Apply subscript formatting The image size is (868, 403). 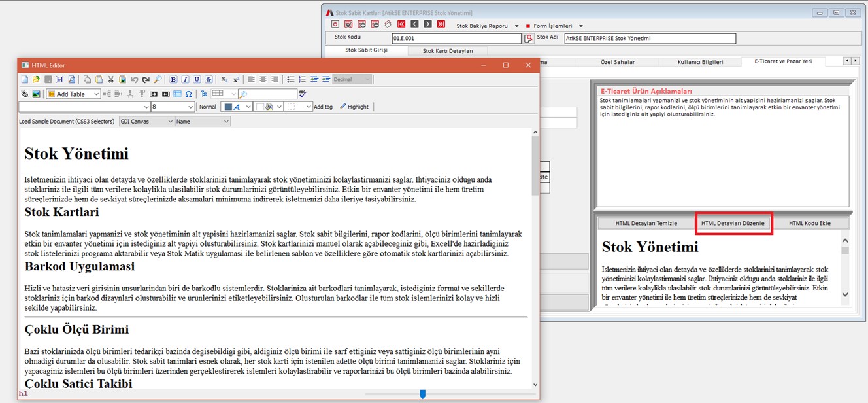pyautogui.click(x=224, y=79)
